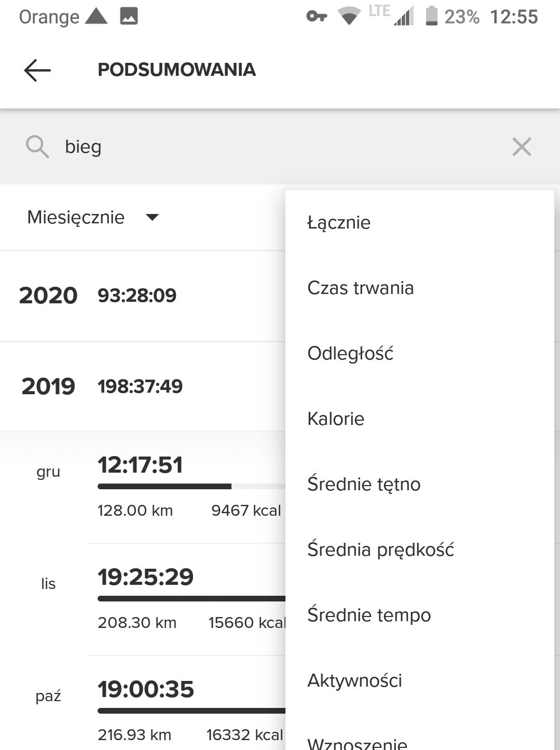Screen dimensions: 560x750
Task: Clear the search text with X
Action: coord(521,147)
